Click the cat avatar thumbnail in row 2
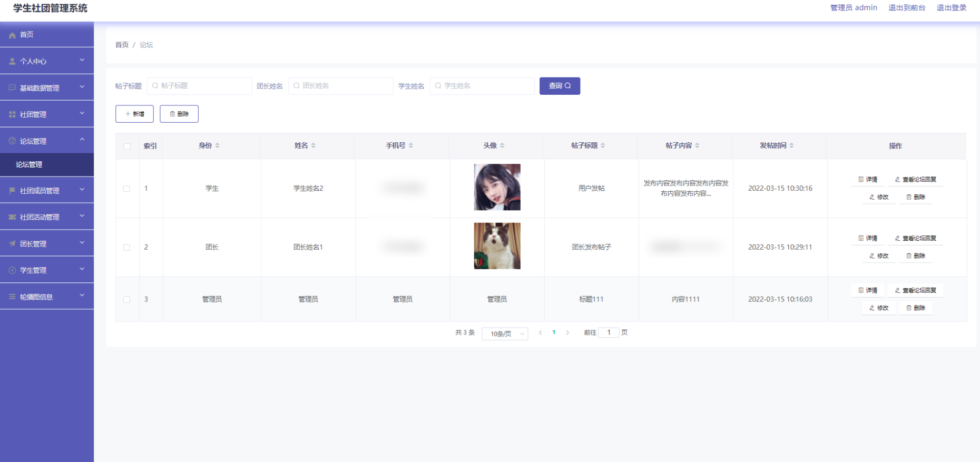 (x=497, y=246)
